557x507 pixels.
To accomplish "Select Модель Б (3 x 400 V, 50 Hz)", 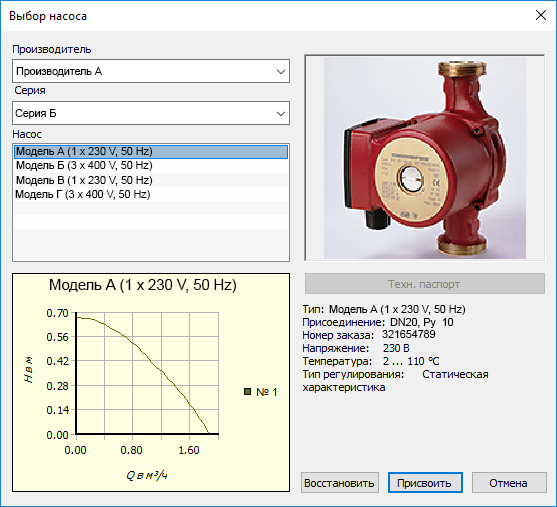I will pos(151,166).
